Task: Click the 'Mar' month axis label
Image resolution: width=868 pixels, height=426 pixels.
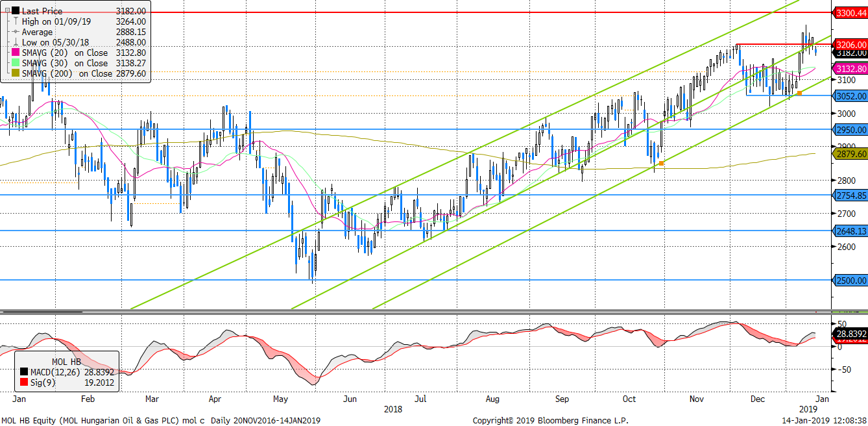Action: 152,399
